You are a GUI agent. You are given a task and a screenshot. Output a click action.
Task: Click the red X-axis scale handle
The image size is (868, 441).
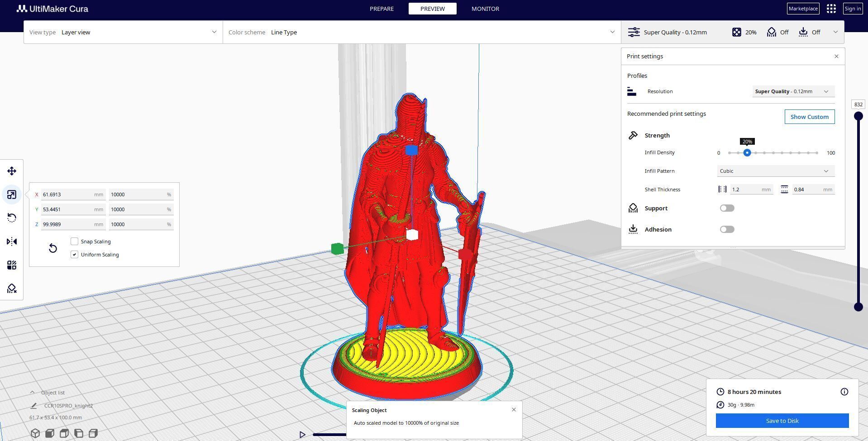pos(465,254)
